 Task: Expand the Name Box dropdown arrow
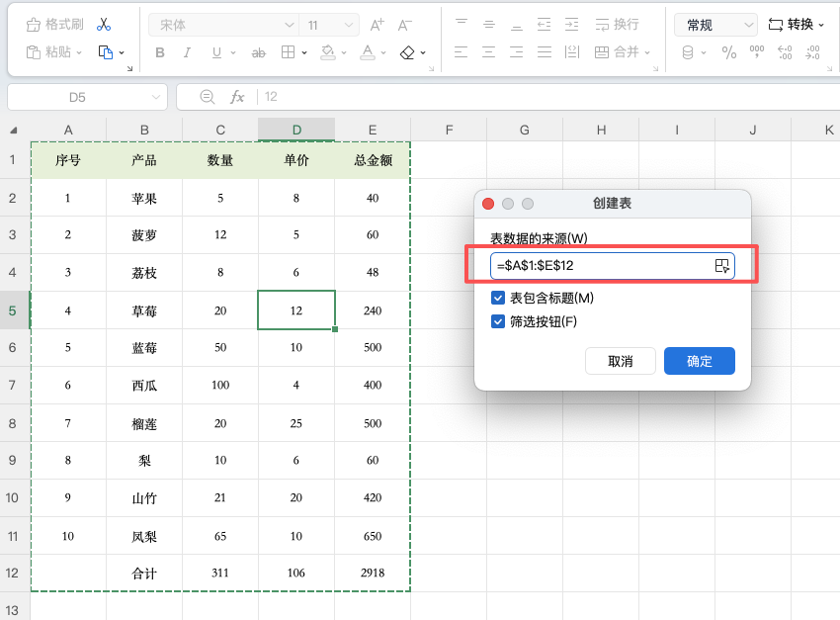point(156,97)
